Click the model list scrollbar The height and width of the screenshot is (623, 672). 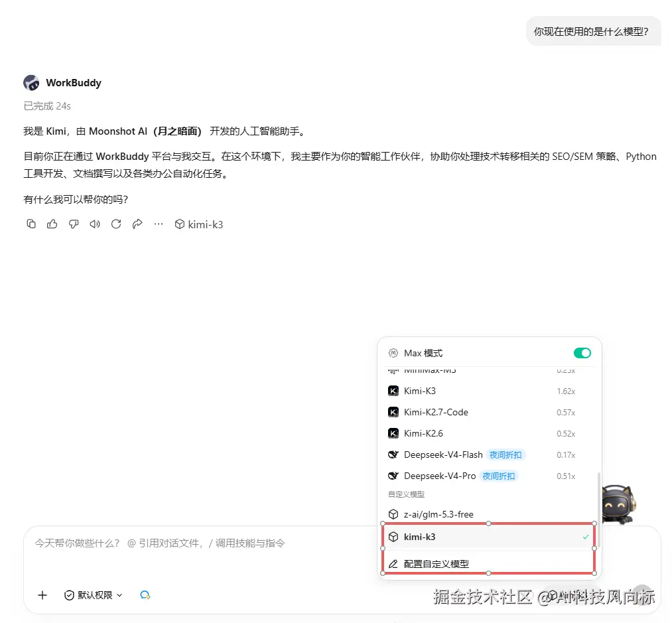599,510
